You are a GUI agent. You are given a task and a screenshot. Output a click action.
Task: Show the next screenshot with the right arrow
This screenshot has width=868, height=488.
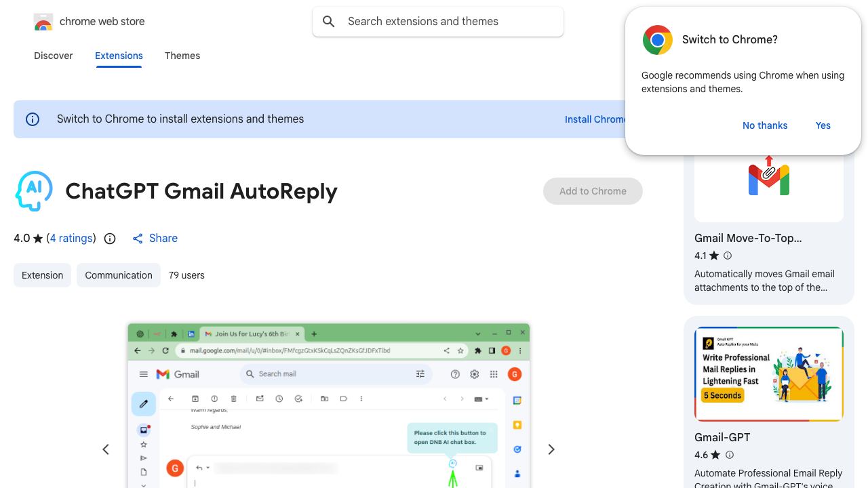[551, 449]
